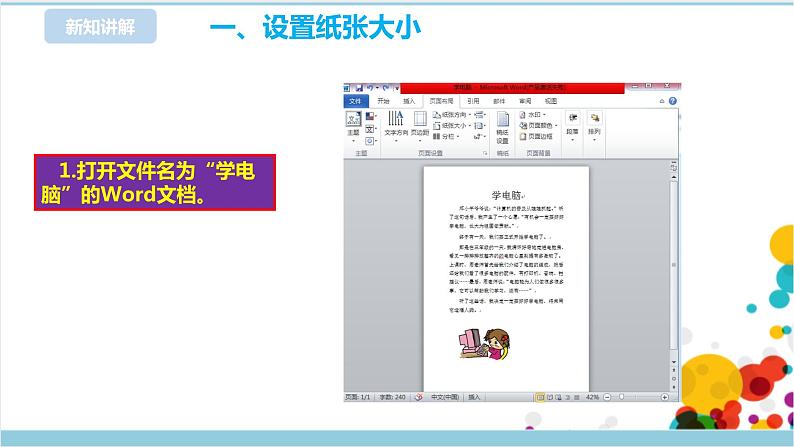Screen dimensions: 794x447
Task: Open the 主题 (Themes) gallery
Action: [x=353, y=126]
